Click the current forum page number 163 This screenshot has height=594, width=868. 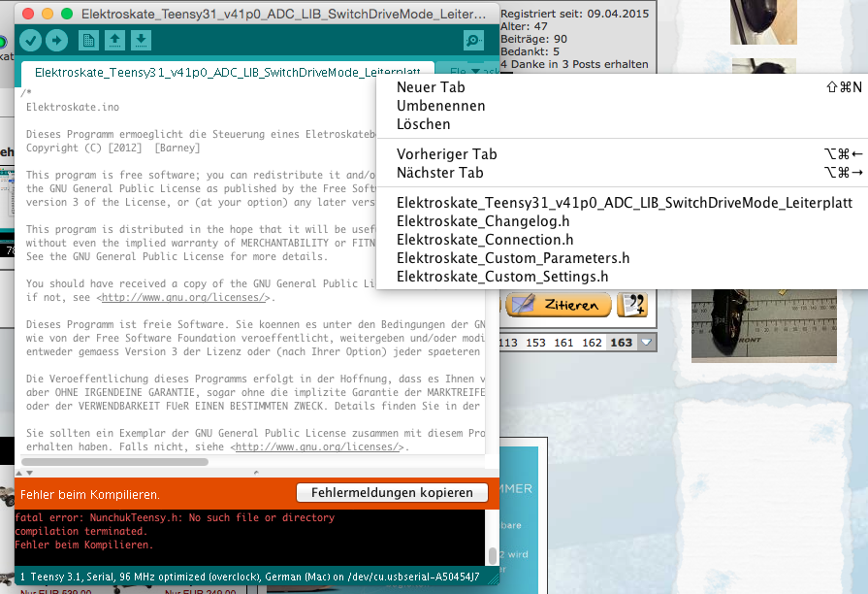(621, 343)
